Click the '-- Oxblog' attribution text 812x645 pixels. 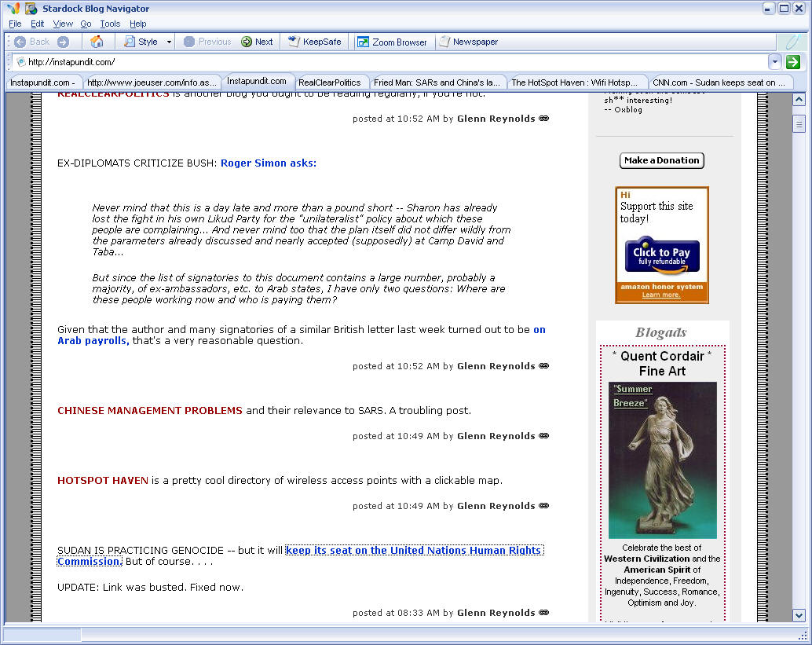pos(623,110)
